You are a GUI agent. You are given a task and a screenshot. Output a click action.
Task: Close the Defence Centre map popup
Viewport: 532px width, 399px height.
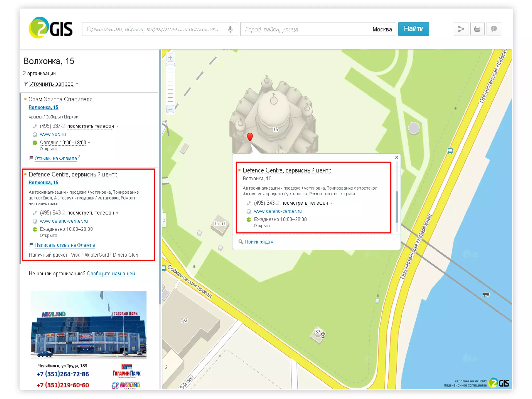pos(396,157)
